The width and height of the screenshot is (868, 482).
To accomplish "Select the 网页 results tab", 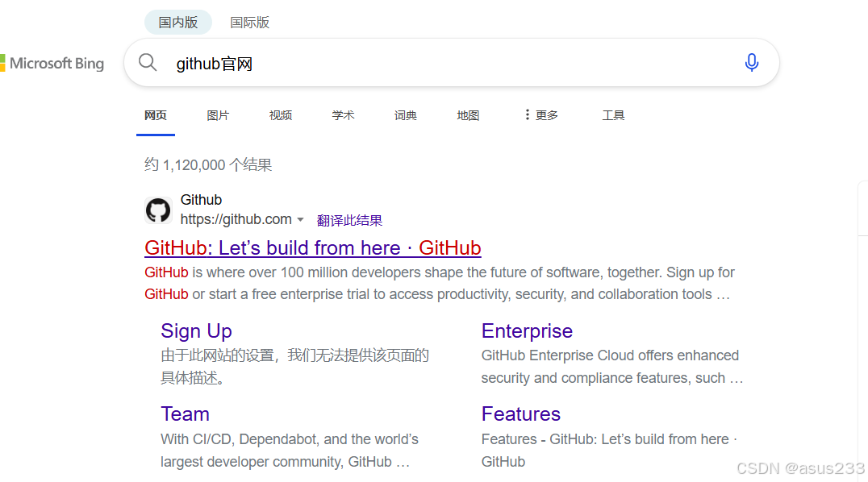I will 156,115.
